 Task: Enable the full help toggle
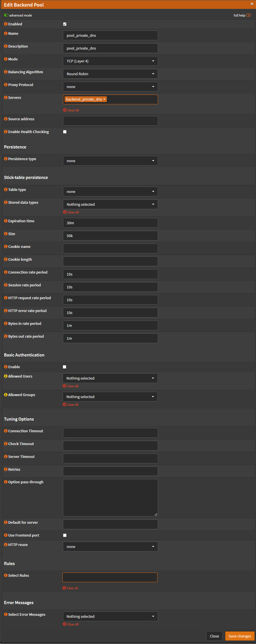tap(248, 15)
